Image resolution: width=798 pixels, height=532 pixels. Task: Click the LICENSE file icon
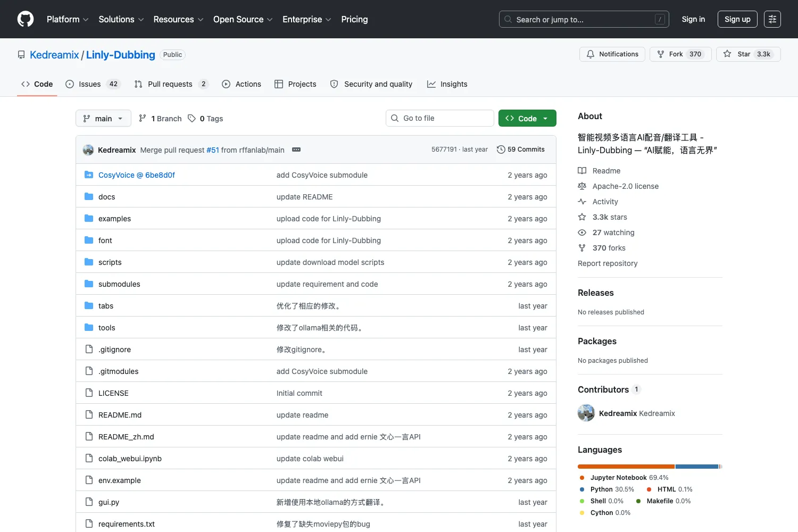tap(89, 393)
